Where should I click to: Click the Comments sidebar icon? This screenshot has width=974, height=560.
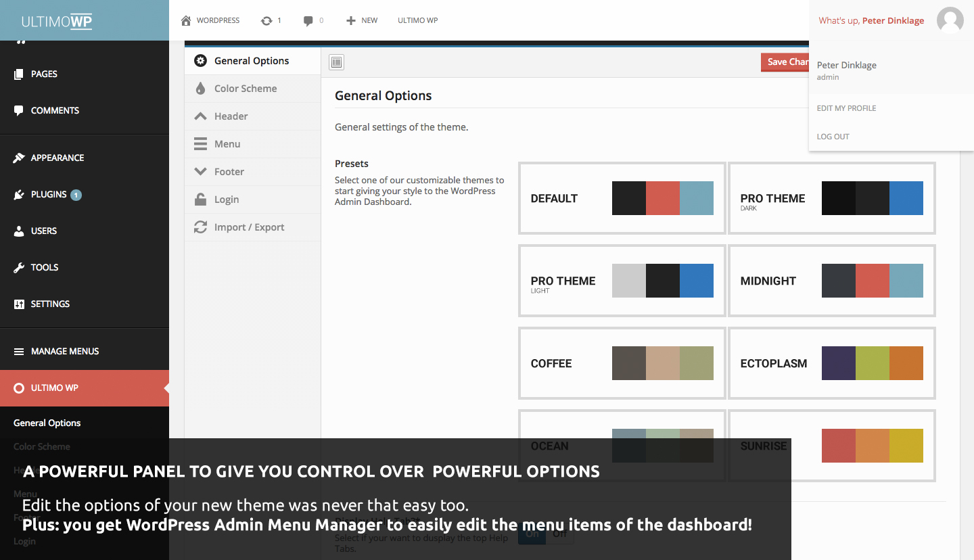click(19, 111)
